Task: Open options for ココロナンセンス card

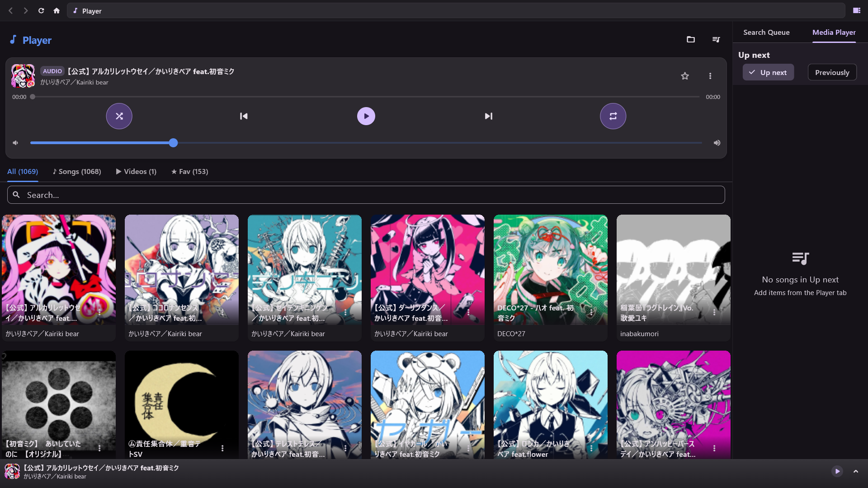Action: click(x=222, y=312)
